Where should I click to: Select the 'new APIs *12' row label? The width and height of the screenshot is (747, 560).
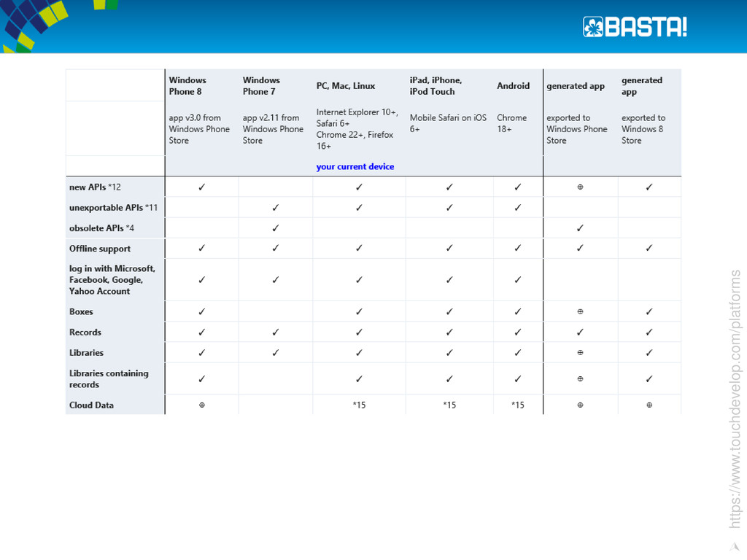tap(95, 187)
